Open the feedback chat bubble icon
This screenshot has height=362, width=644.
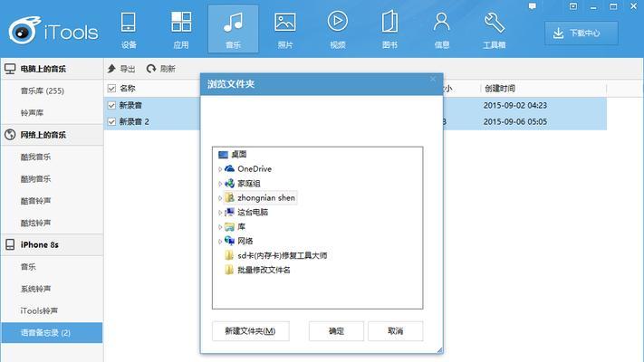[533, 6]
